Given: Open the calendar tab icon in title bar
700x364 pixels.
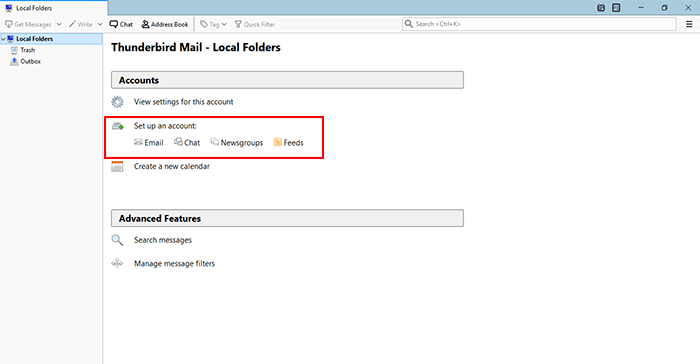Looking at the screenshot, I should point(601,8).
